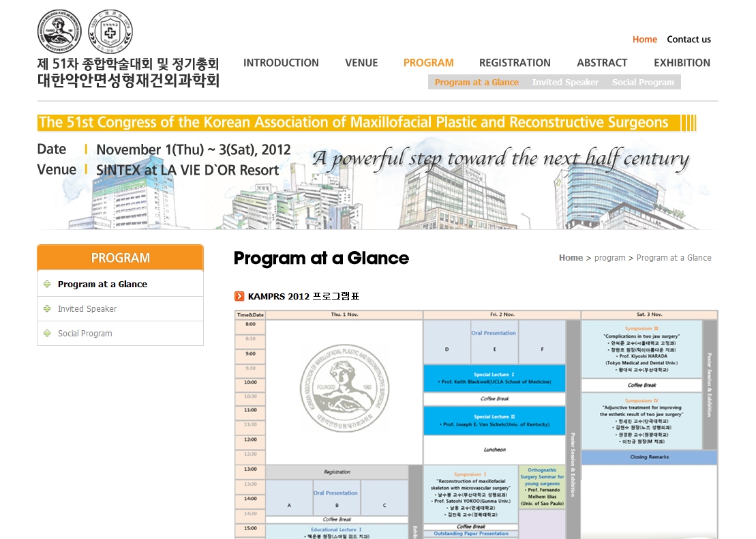The image size is (756, 539).
Task: Click Thursday 'Oral Presentation' cell
Action: tap(337, 498)
